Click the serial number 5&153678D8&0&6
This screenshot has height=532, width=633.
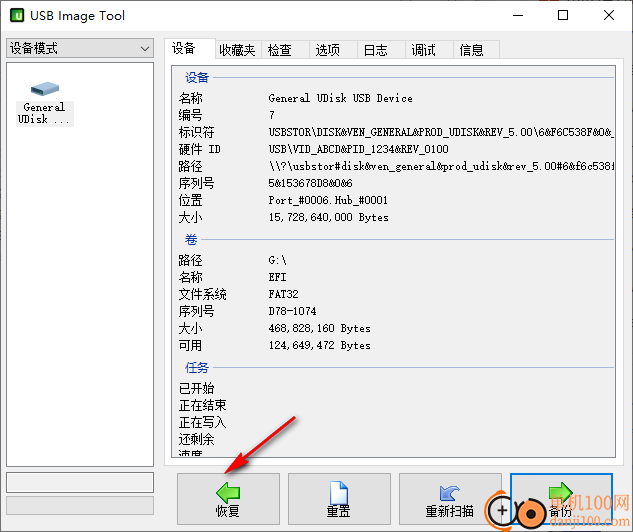pyautogui.click(x=310, y=183)
